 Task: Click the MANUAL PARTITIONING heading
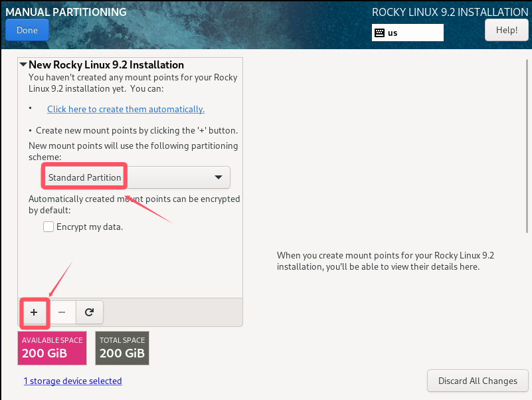tap(66, 12)
